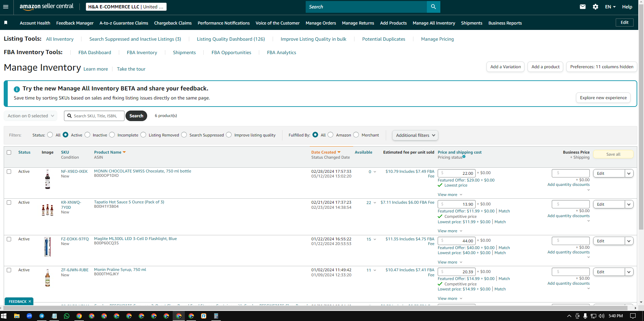Click the microphone icon in system tray
The image size is (644, 321).
point(585,316)
